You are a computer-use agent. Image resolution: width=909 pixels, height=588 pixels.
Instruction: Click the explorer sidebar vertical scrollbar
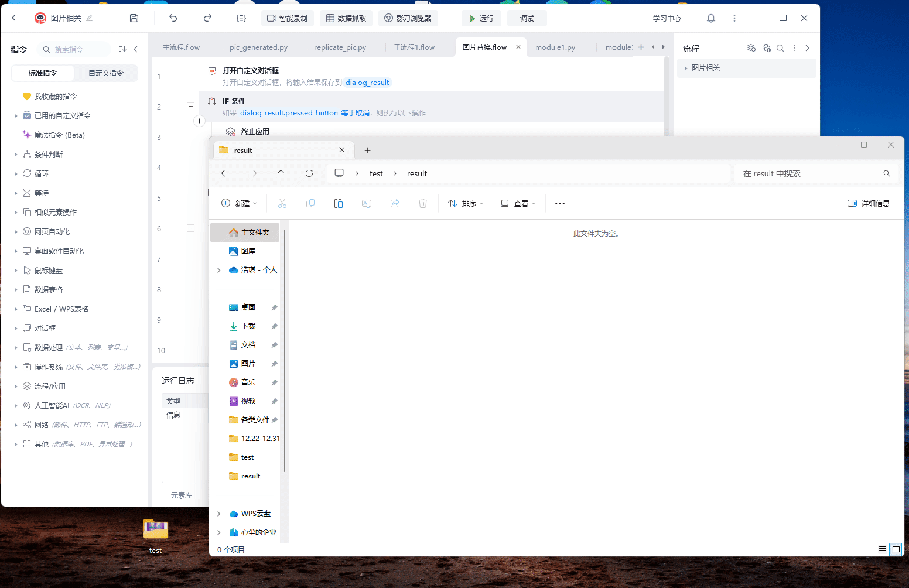pos(285,351)
